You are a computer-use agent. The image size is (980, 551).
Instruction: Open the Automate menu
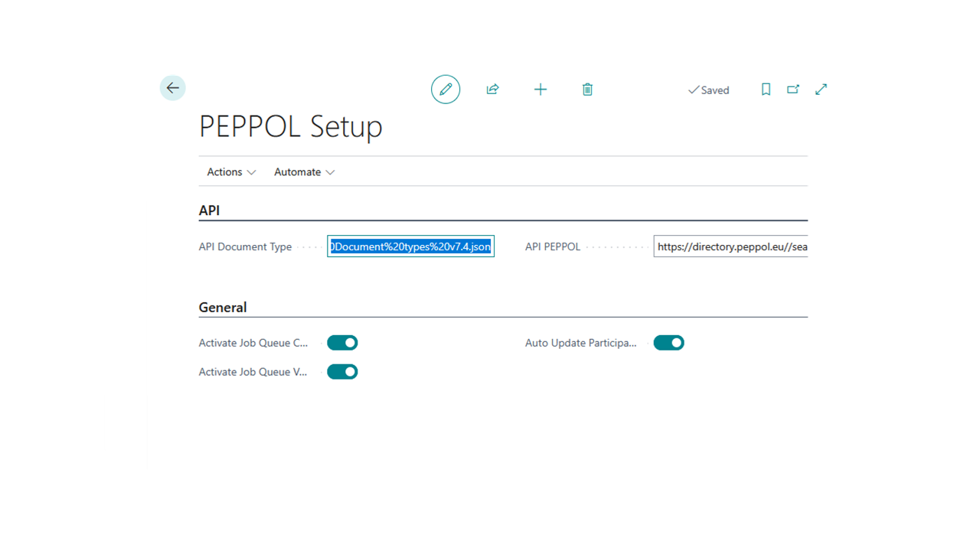[305, 172]
